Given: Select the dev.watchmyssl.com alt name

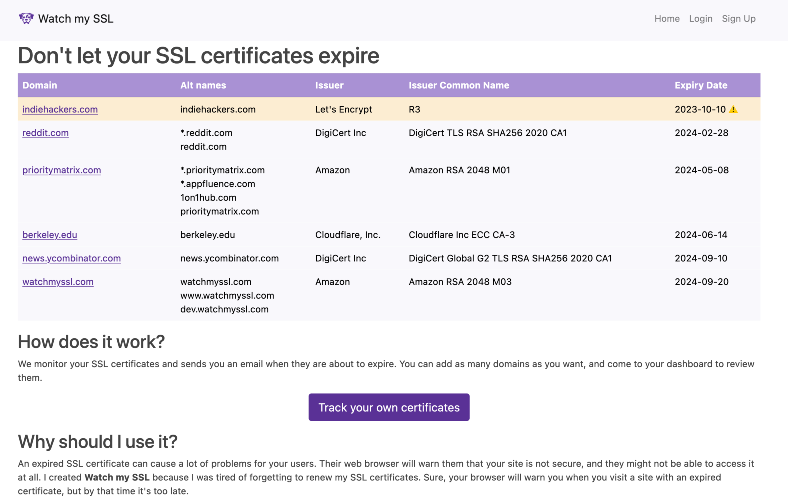Looking at the screenshot, I should [x=224, y=310].
